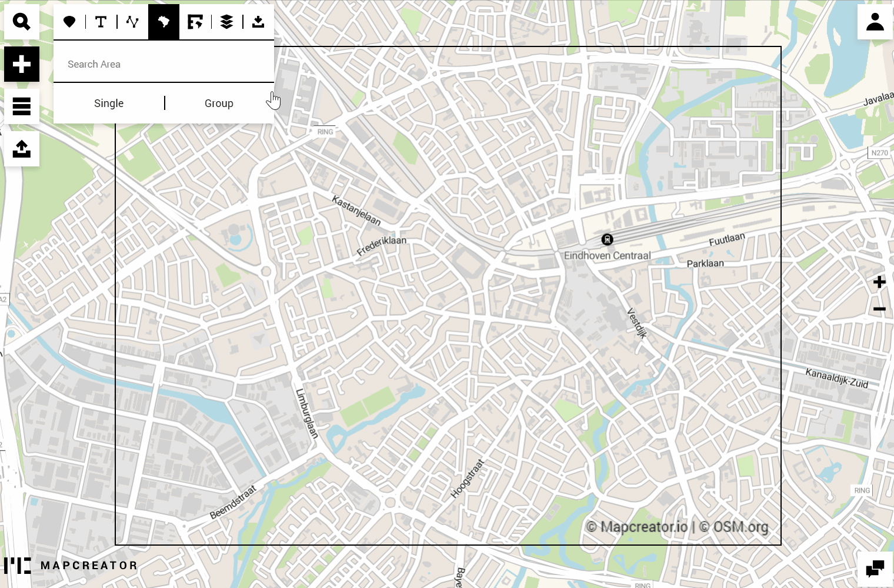This screenshot has width=894, height=588.
Task: Open the layers panel
Action: 226,22
